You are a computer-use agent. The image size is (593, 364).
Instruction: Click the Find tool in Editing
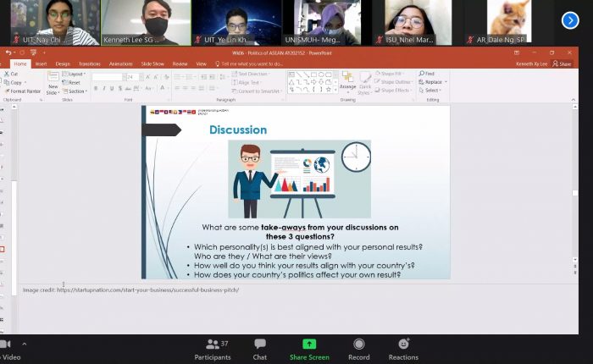point(427,74)
